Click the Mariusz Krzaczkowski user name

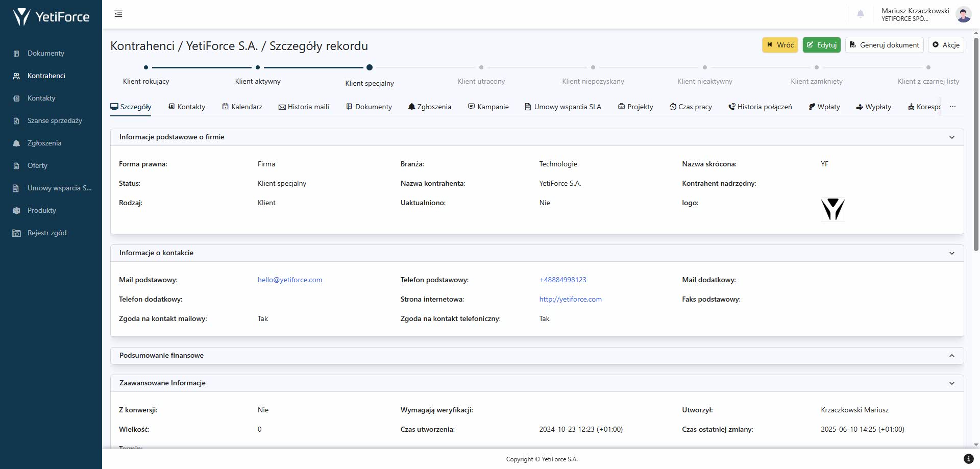coord(915,11)
